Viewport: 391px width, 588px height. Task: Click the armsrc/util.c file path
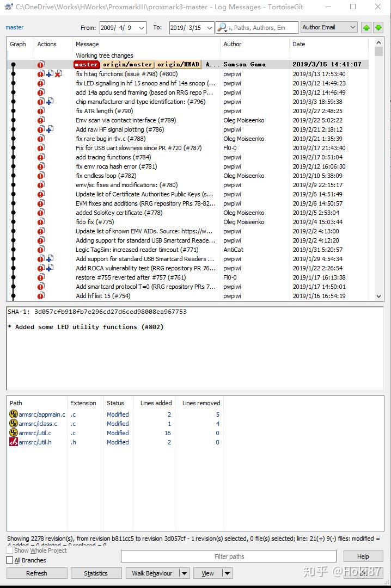[x=35, y=433]
